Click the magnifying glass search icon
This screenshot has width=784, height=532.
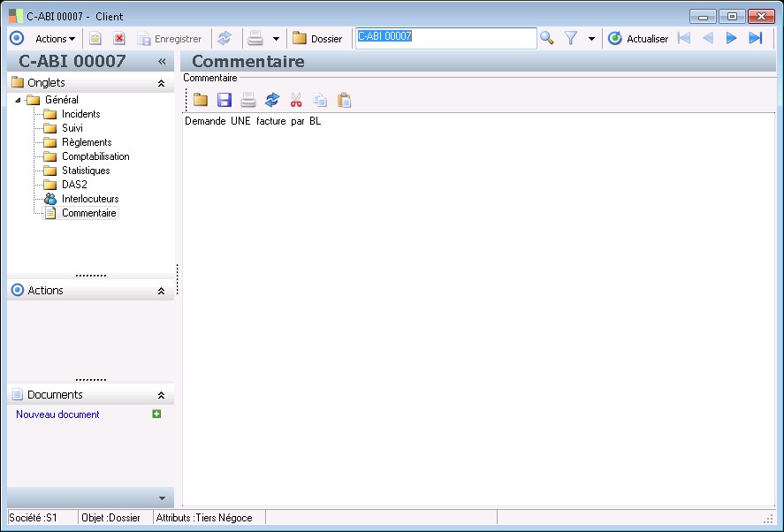tap(547, 39)
